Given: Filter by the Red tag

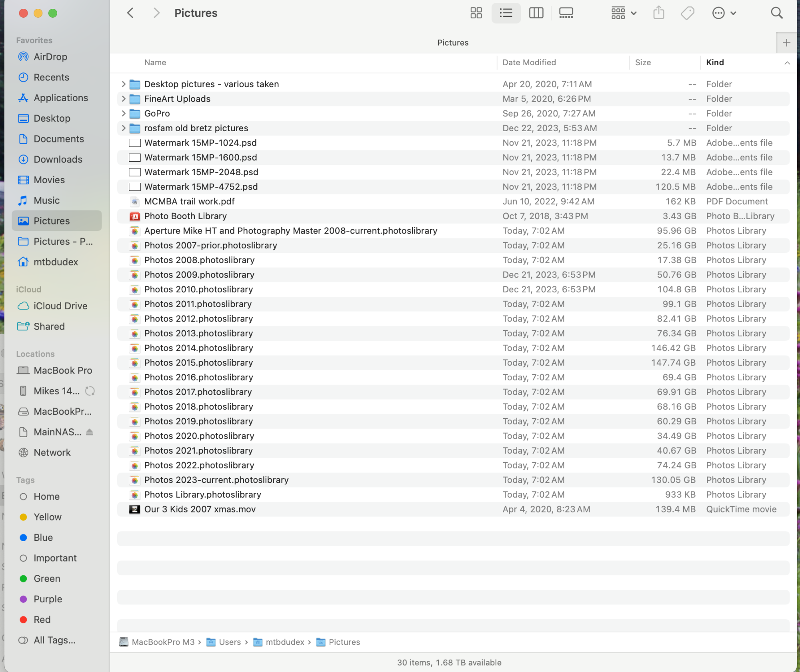Looking at the screenshot, I should [42, 620].
